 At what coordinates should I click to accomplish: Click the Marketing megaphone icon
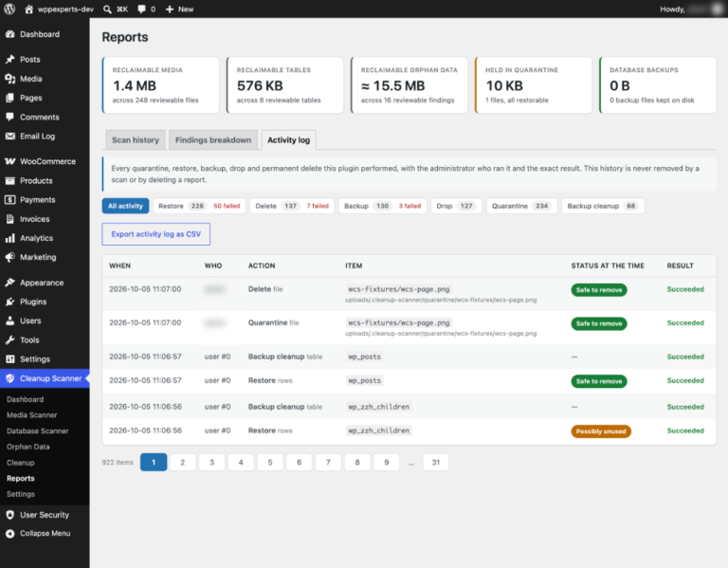(x=9, y=257)
